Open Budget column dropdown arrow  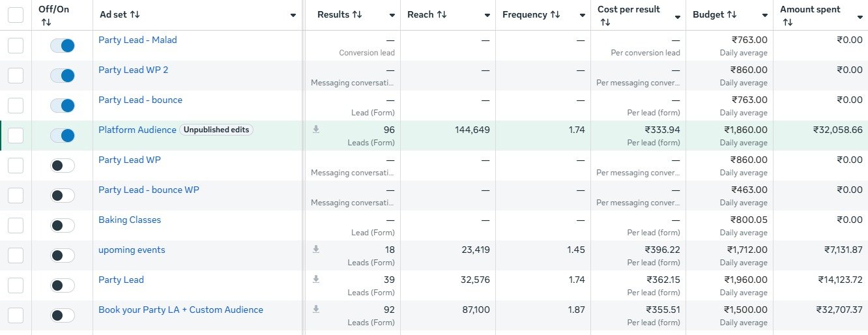point(764,15)
